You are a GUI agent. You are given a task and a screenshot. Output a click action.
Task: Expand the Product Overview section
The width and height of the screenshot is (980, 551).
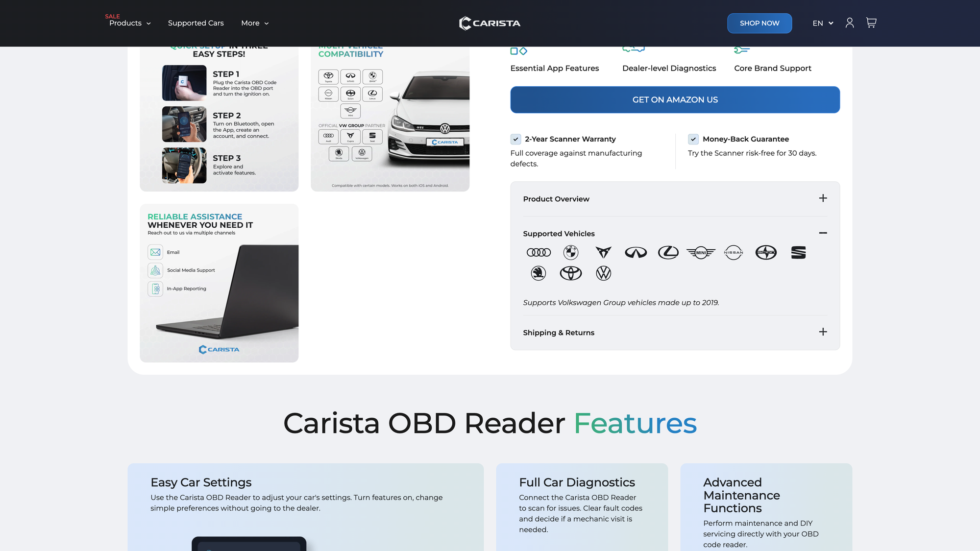[675, 199]
